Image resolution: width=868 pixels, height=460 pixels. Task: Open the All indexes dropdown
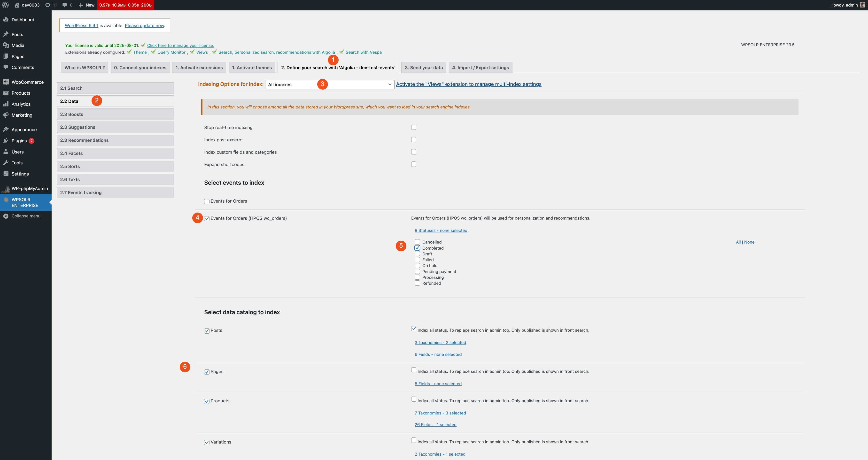pyautogui.click(x=330, y=84)
